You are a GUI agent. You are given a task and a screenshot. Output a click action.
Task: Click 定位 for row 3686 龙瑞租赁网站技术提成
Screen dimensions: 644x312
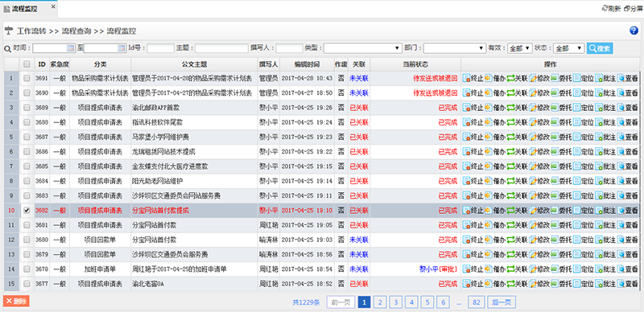[x=583, y=152]
